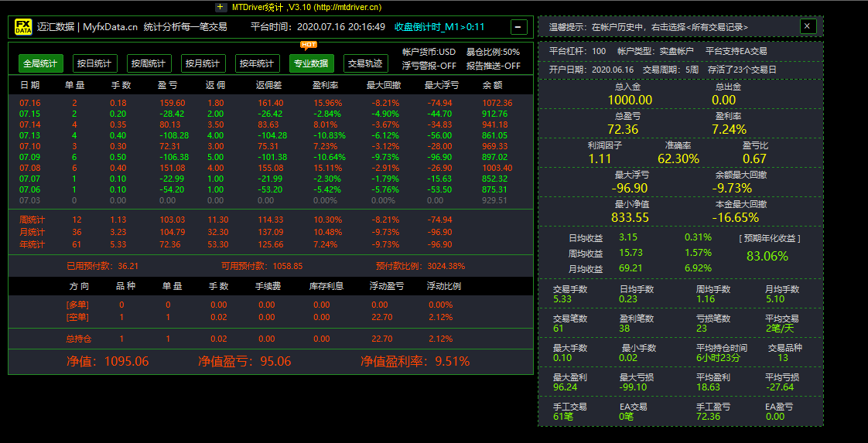Select the 07.14 date row

271,124
